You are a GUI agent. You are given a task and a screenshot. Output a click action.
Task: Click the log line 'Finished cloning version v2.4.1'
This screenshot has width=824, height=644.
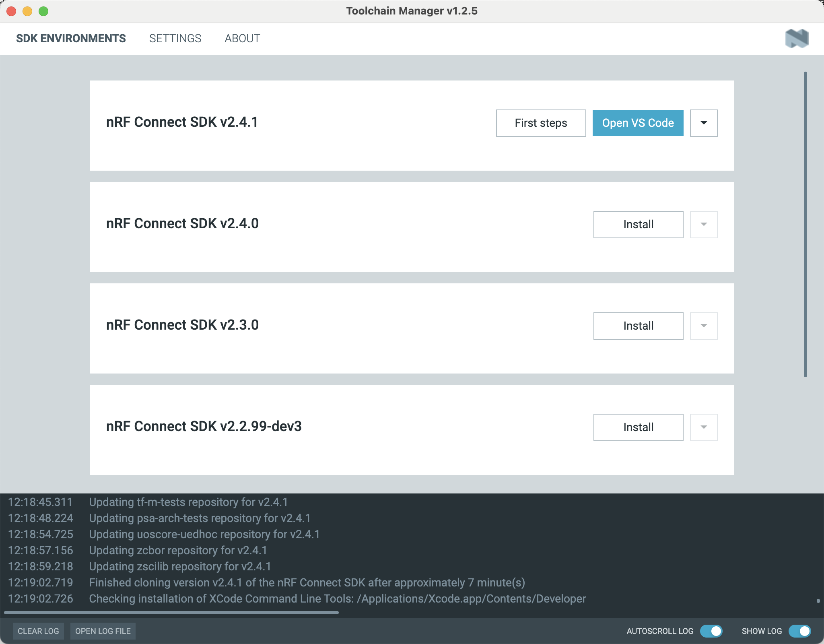point(307,583)
